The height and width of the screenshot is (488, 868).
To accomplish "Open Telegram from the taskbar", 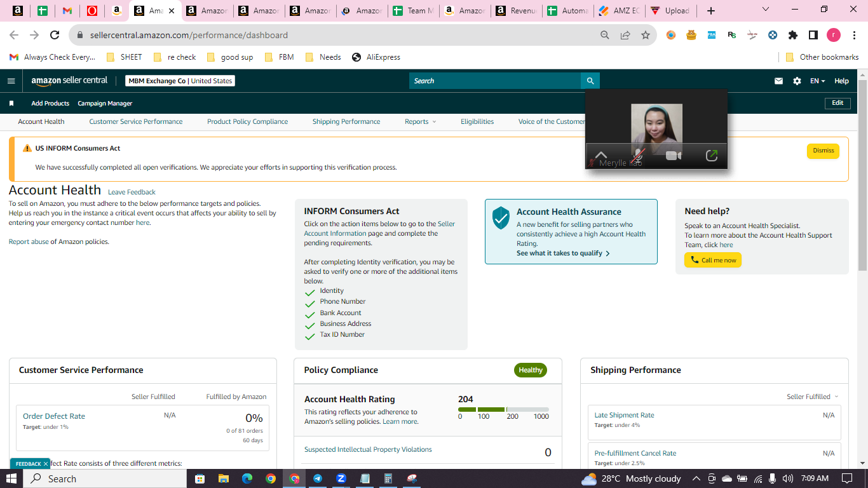I will (x=318, y=478).
